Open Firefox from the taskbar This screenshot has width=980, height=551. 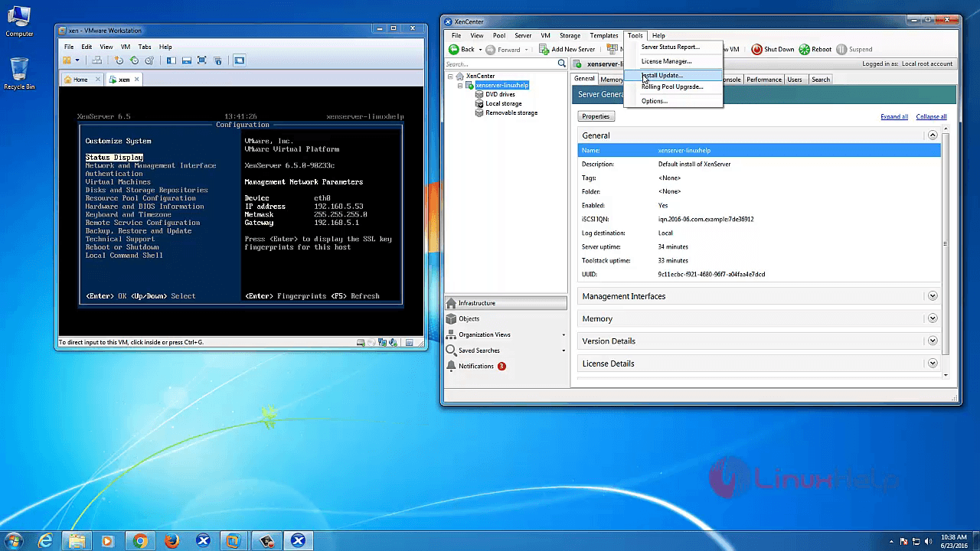pyautogui.click(x=171, y=541)
